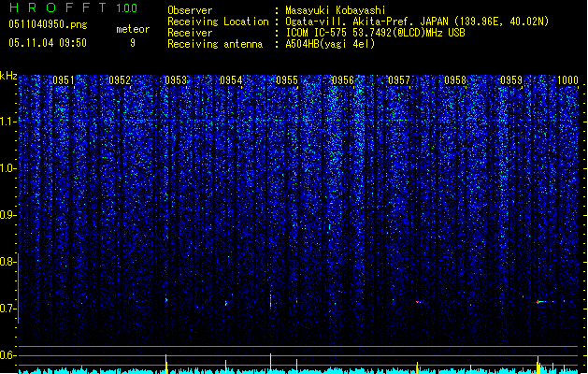Viewport: 588px width, 374px height.
Task: Click the kHz axis unit label
Action: (x=8, y=76)
